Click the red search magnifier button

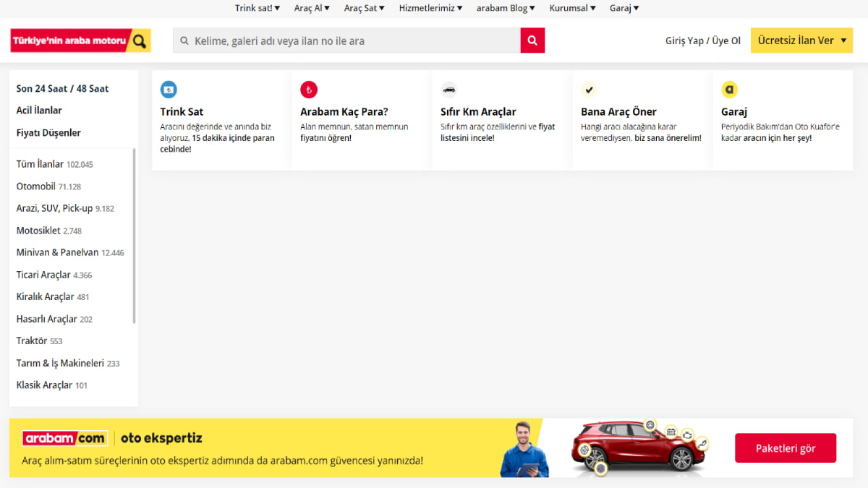click(x=532, y=40)
